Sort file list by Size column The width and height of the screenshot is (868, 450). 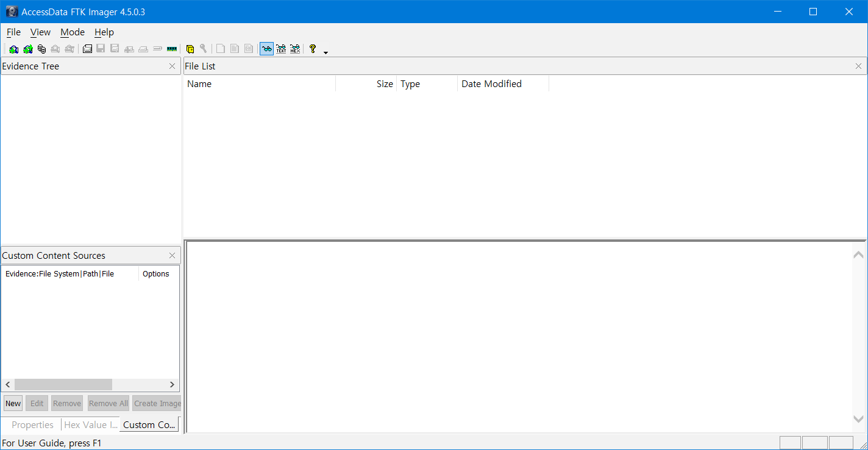366,84
